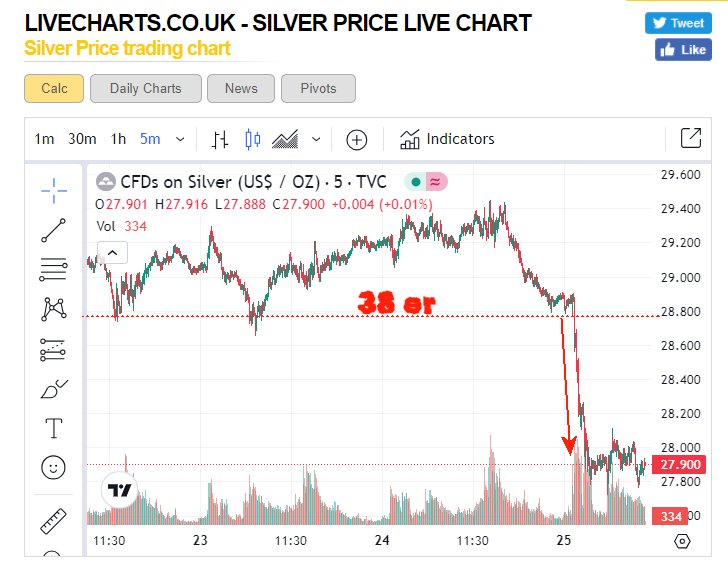Open the Fibonacci retracement tool
Screen dimensions: 728x576
(54, 269)
